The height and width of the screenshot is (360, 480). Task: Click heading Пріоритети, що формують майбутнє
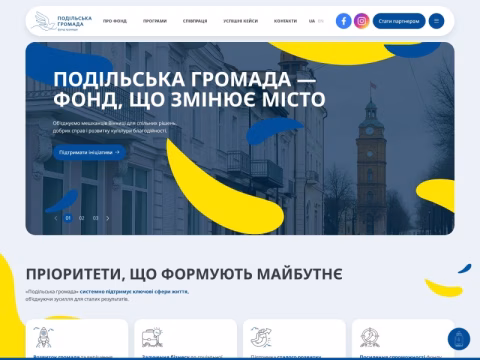click(184, 274)
